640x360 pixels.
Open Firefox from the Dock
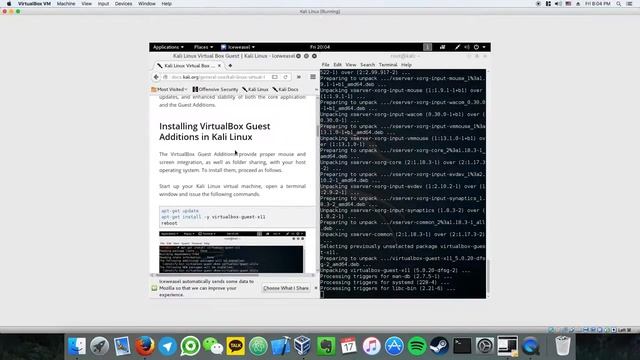click(x=145, y=346)
